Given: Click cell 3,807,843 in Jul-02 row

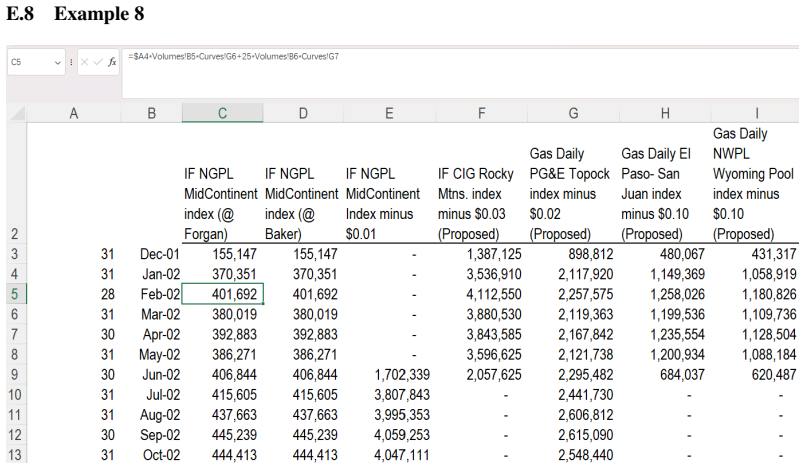Looking at the screenshot, I should point(402,395).
